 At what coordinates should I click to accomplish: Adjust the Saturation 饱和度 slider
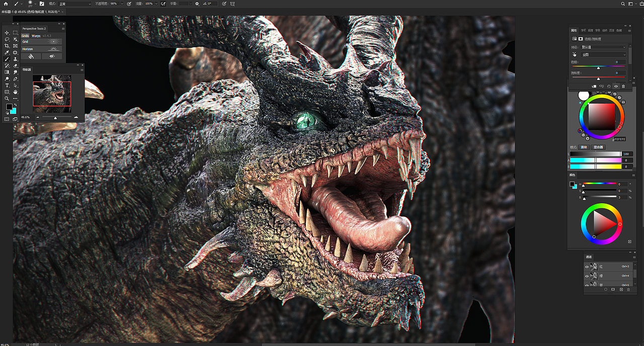598,78
